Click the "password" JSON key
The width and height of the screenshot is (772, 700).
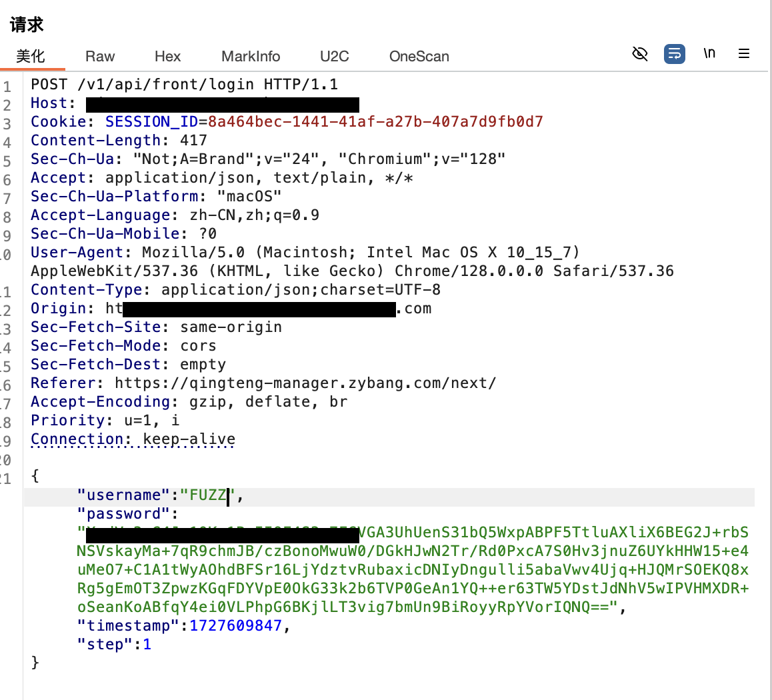(124, 515)
